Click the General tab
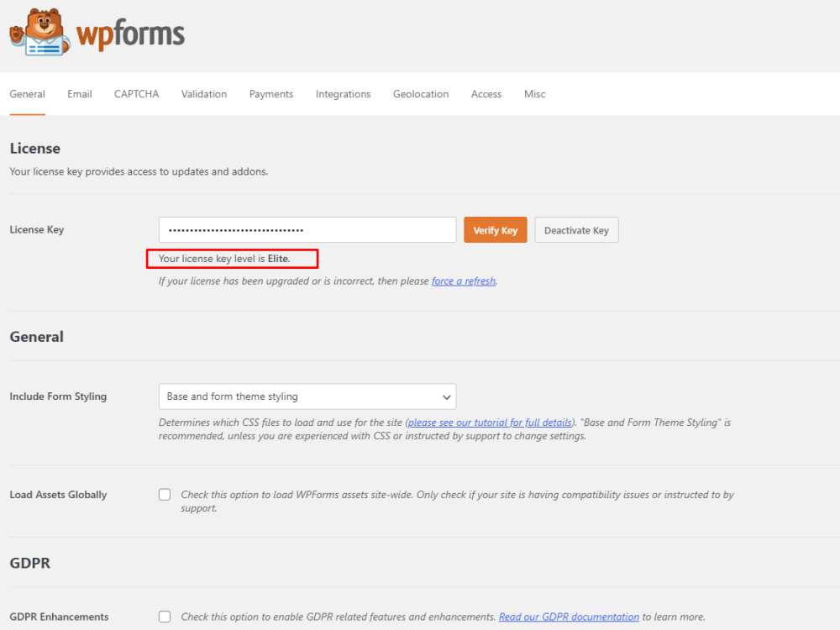 (x=27, y=94)
